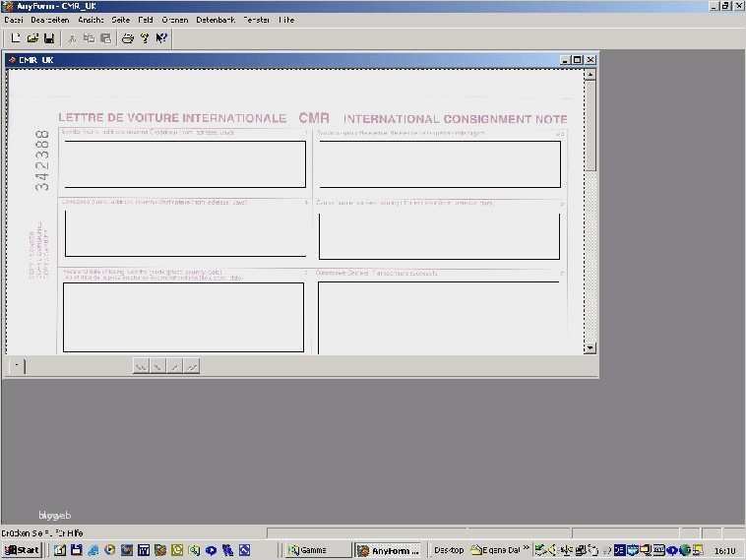Click the first-page navigation button

142,366
